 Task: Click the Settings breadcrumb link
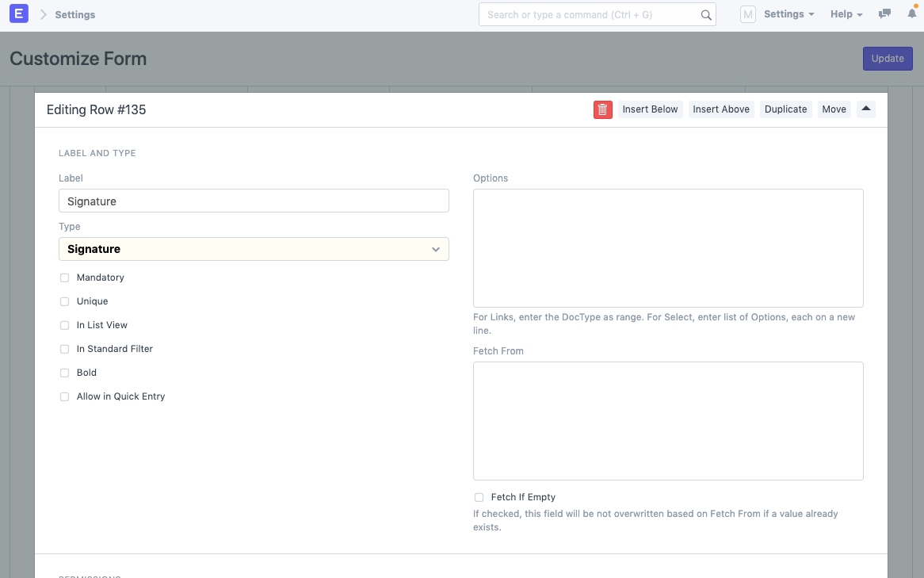coord(75,15)
